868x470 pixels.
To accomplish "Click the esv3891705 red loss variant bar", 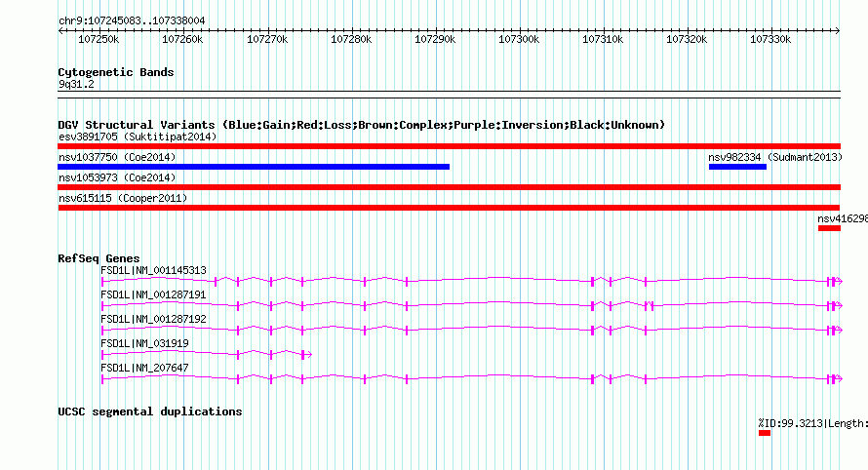I will click(x=449, y=146).
